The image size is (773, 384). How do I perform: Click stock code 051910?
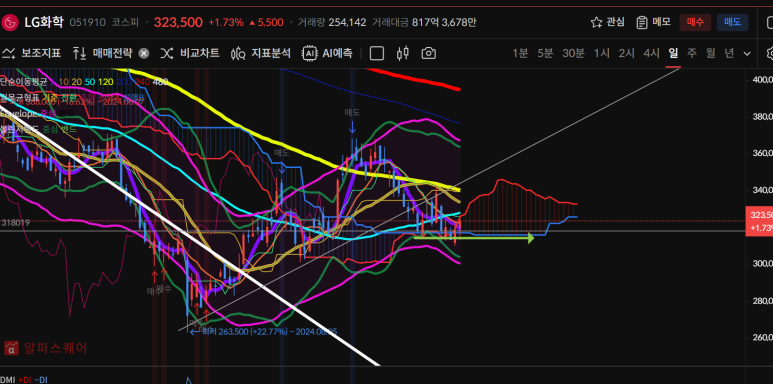coord(87,22)
